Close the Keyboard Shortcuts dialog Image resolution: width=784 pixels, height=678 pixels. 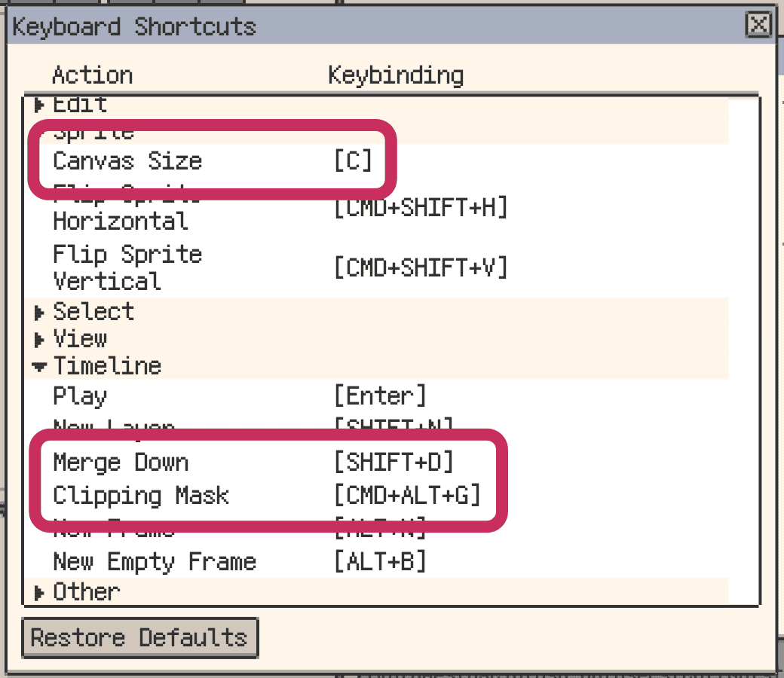760,25
